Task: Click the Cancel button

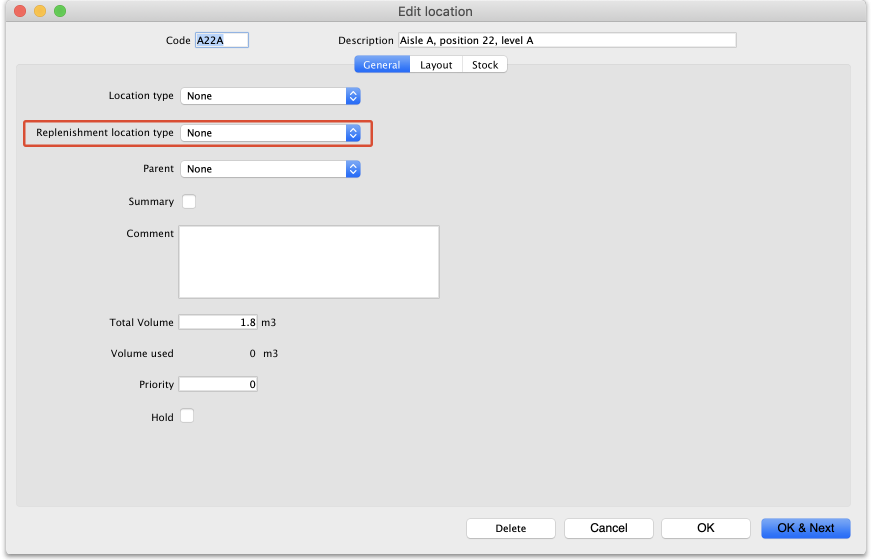Action: tap(608, 528)
